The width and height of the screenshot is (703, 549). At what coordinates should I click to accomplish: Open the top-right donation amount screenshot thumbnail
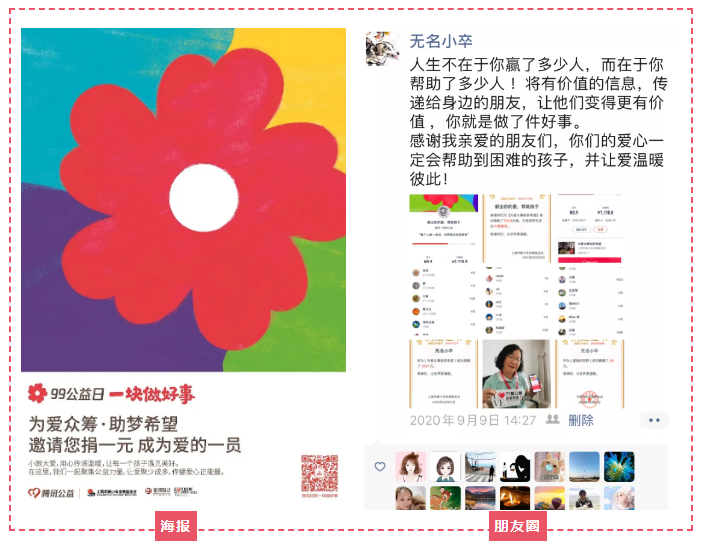590,229
